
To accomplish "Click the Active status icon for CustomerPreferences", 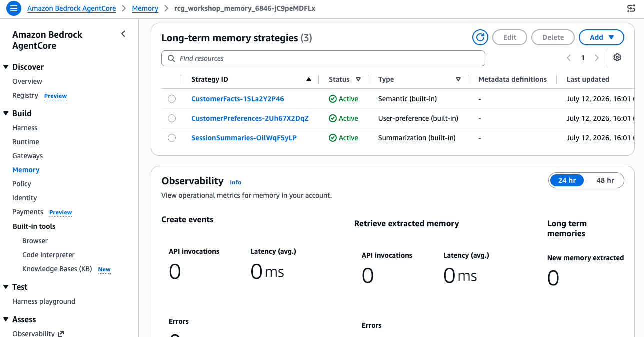I will [x=333, y=118].
